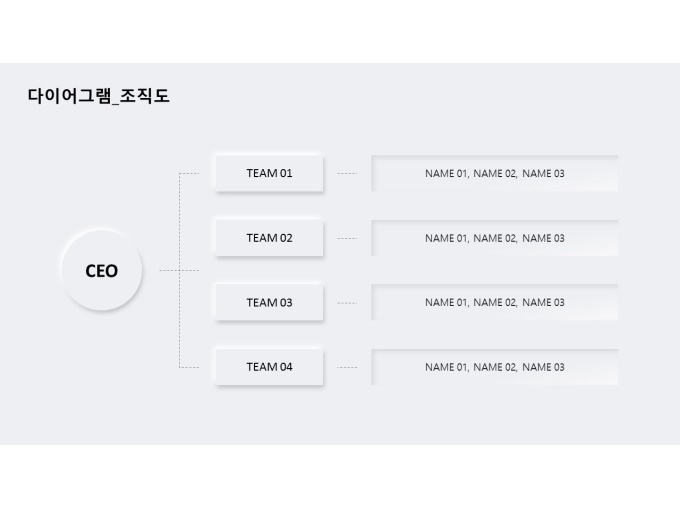Image resolution: width=680 pixels, height=510 pixels.
Task: Click the text NAME 02 in TEAM 02 row
Action: click(494, 238)
